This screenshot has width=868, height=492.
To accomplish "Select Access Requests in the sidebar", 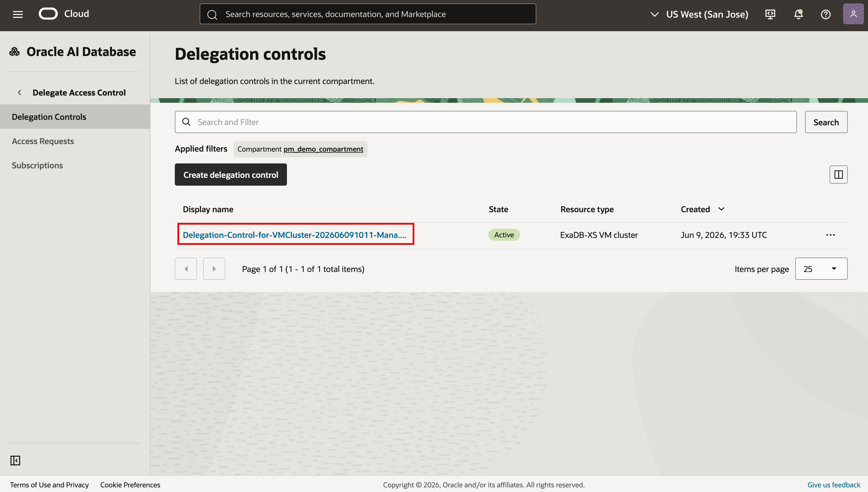I will point(43,141).
